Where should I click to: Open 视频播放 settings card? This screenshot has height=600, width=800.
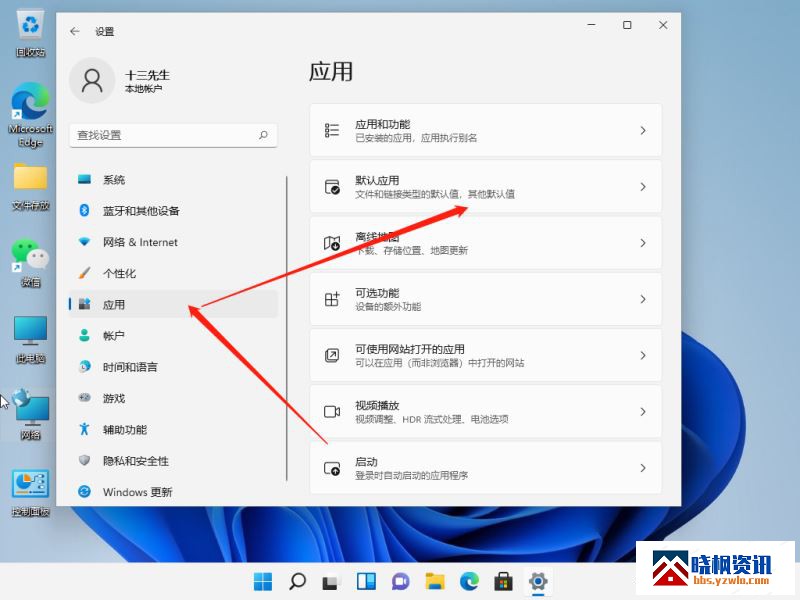[486, 412]
